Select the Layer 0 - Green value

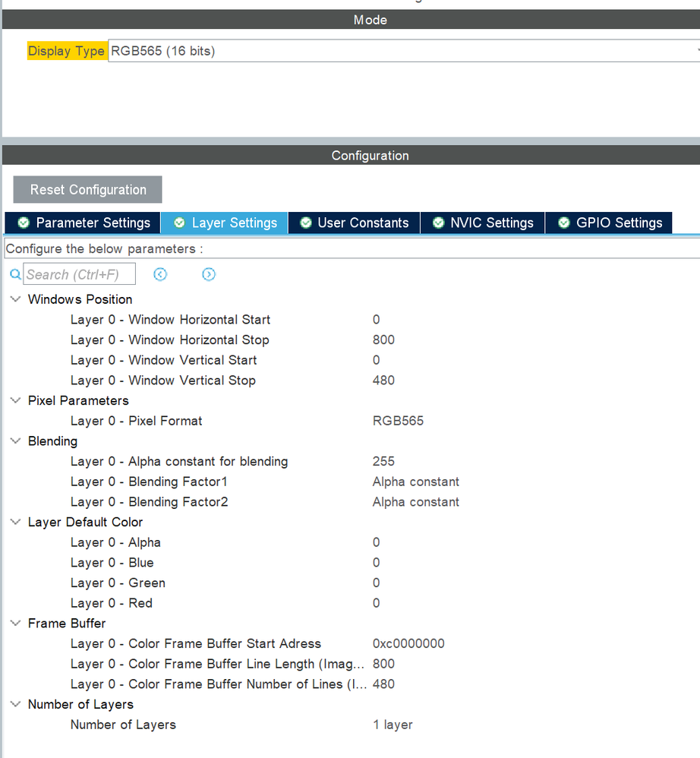pos(377,583)
